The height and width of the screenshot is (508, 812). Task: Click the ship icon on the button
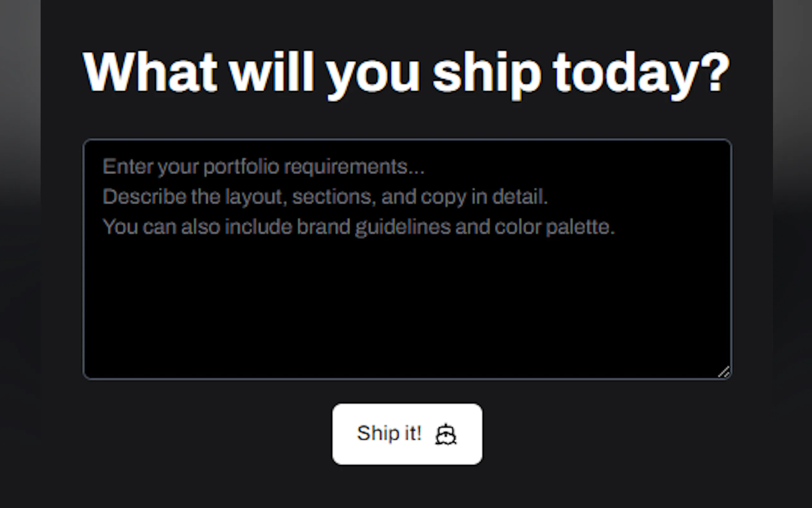pyautogui.click(x=446, y=434)
